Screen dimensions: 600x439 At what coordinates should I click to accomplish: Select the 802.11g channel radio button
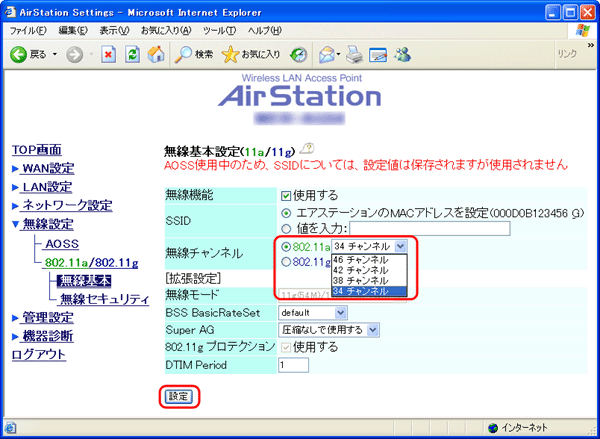pyautogui.click(x=285, y=262)
